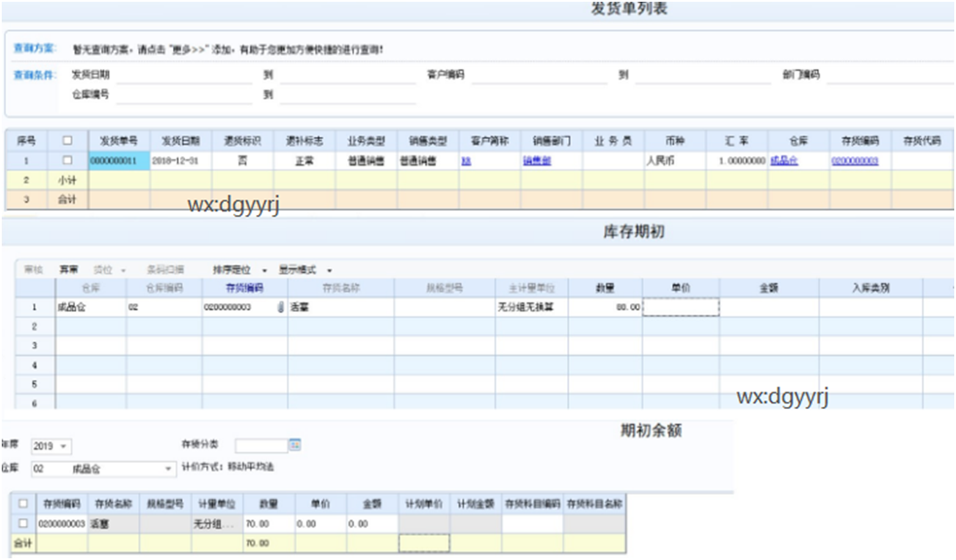
Task: Expand the 货位 dropdown arrow
Action: click(x=123, y=268)
